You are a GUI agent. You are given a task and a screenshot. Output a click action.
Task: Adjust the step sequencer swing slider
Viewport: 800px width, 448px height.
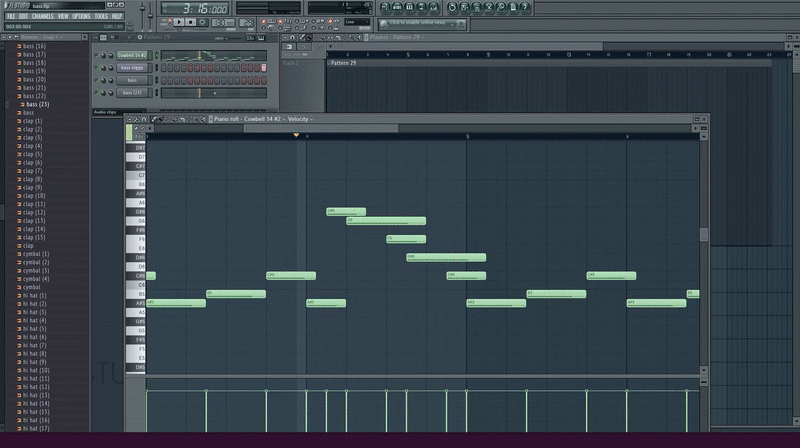click(x=233, y=38)
